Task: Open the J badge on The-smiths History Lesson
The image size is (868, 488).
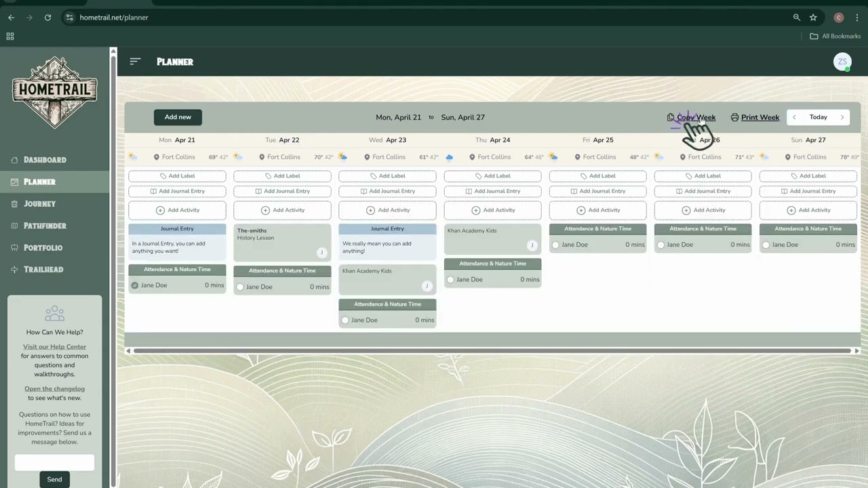Action: pos(321,252)
